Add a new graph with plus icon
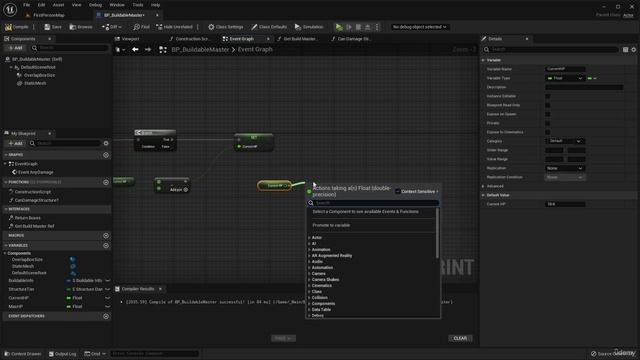Image resolution: width=640 pixels, height=360 pixels. [106, 155]
